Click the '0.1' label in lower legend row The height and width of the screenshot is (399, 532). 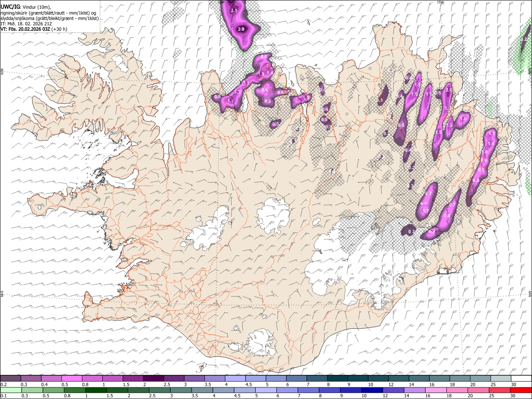pos(3,396)
